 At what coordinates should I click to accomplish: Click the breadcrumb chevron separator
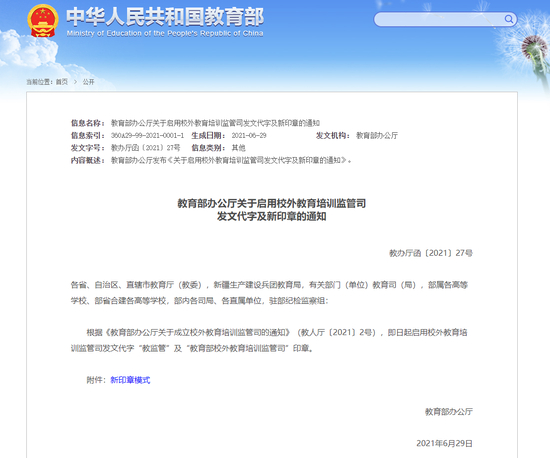(x=75, y=82)
